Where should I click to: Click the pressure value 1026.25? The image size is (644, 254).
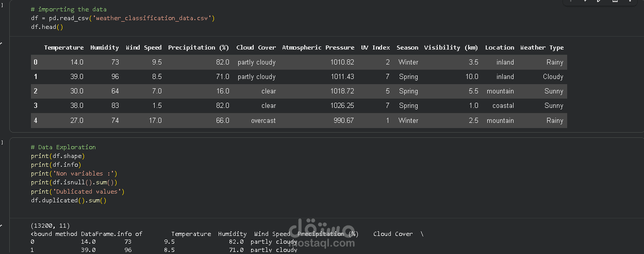pyautogui.click(x=342, y=105)
